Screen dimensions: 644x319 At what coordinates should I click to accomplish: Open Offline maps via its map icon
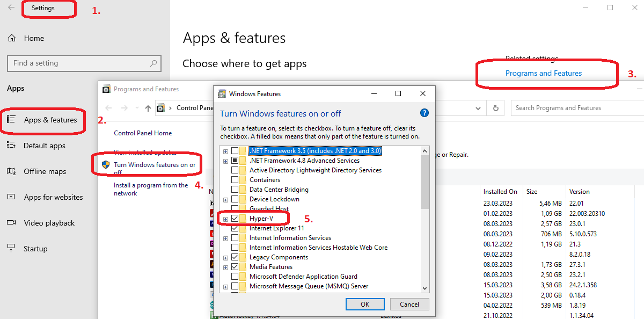click(x=12, y=171)
